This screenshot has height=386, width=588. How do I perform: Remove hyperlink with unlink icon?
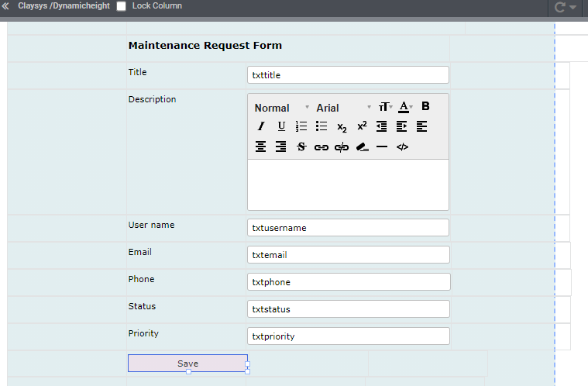coord(342,147)
